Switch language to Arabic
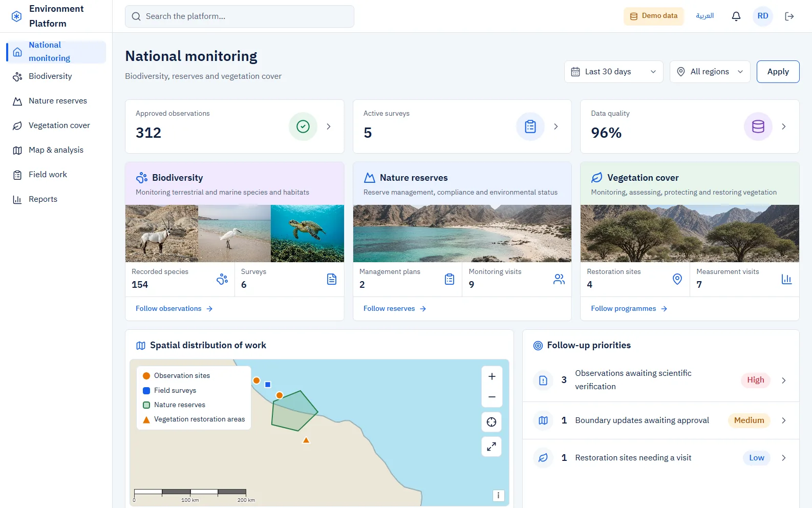Viewport: 812px width, 508px height. (x=704, y=16)
